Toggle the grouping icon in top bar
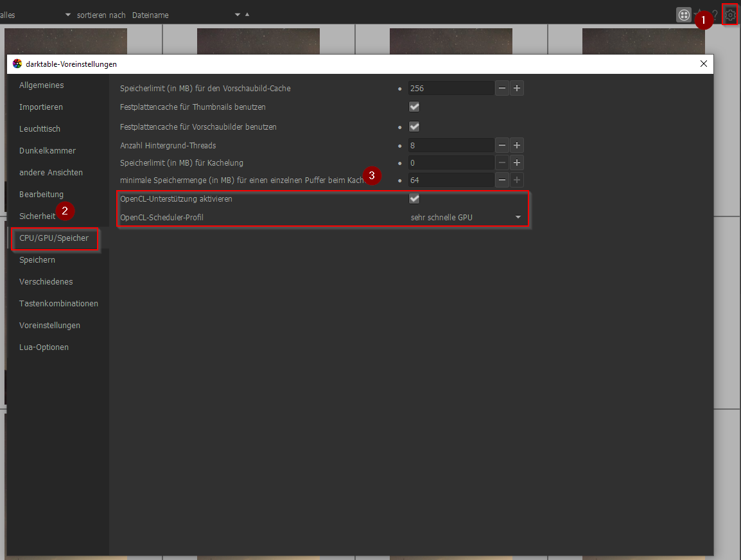The height and width of the screenshot is (560, 741). click(x=684, y=15)
